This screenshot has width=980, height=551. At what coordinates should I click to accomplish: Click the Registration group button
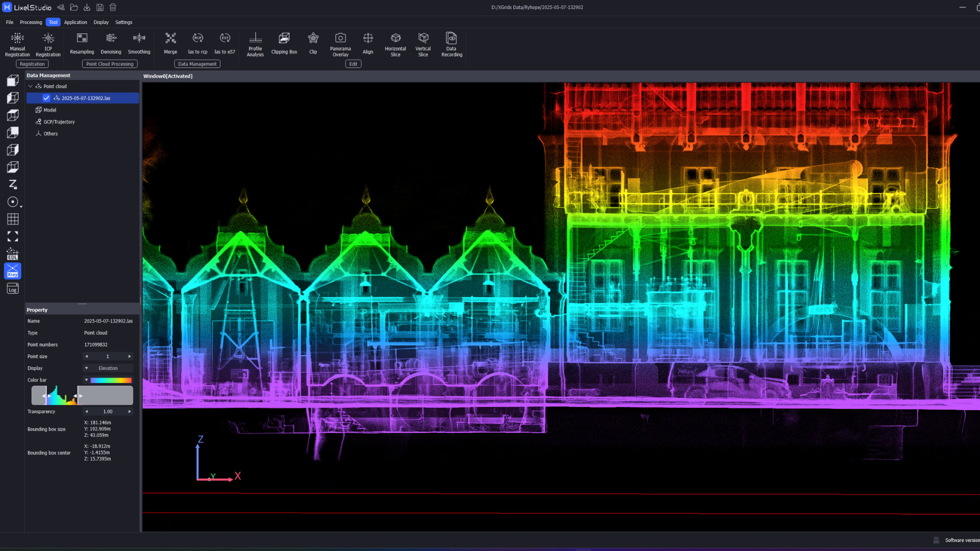tap(32, 63)
